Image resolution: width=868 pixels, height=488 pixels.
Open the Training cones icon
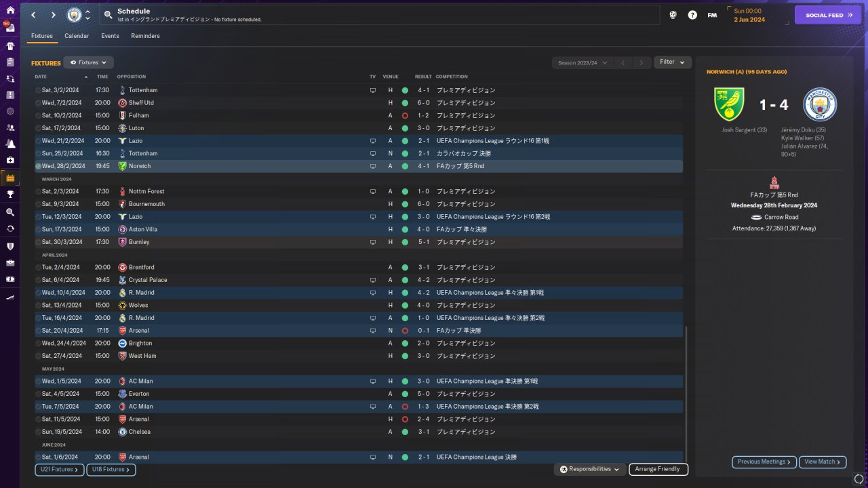[10, 144]
